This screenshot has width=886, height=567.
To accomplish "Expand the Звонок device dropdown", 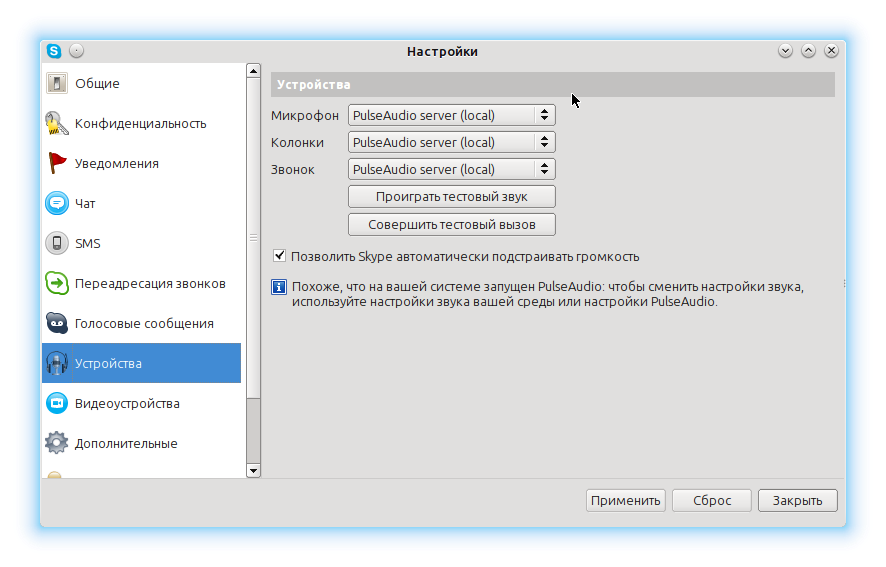I will (451, 169).
